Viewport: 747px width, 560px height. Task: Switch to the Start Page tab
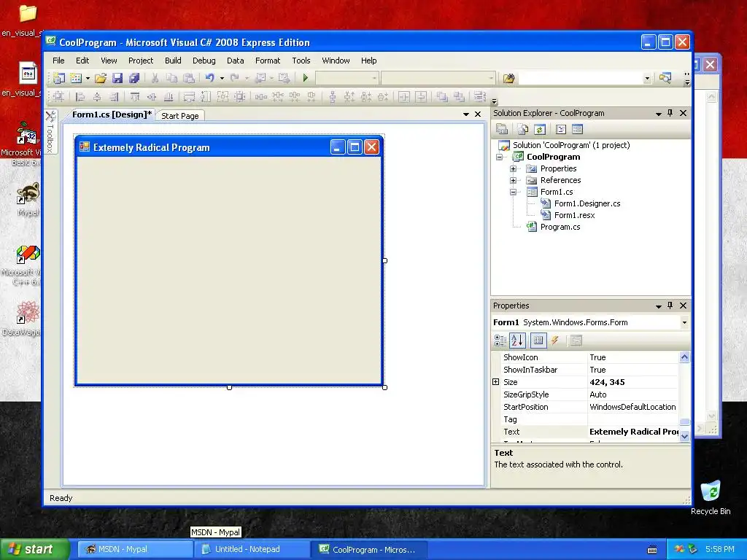tap(180, 116)
